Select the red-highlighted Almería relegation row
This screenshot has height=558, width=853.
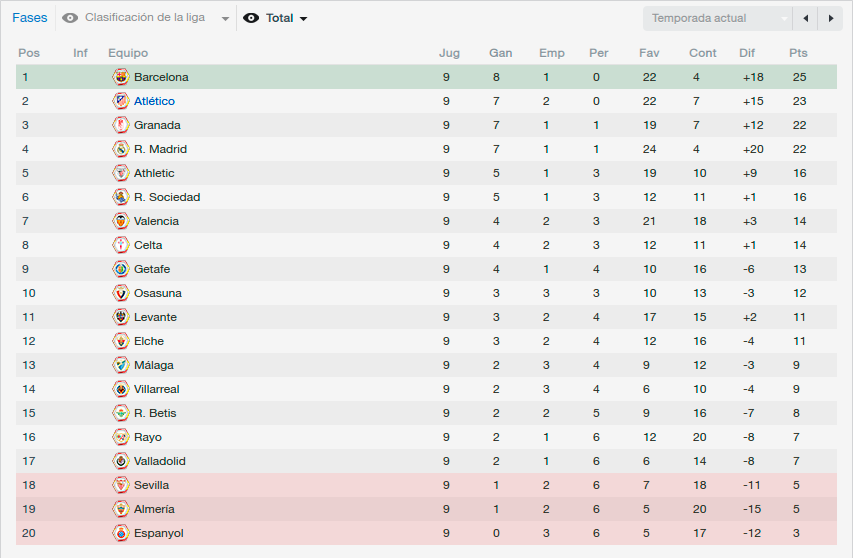point(426,509)
